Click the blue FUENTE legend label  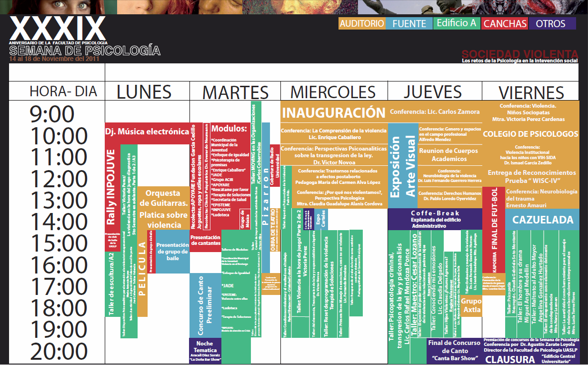click(409, 23)
